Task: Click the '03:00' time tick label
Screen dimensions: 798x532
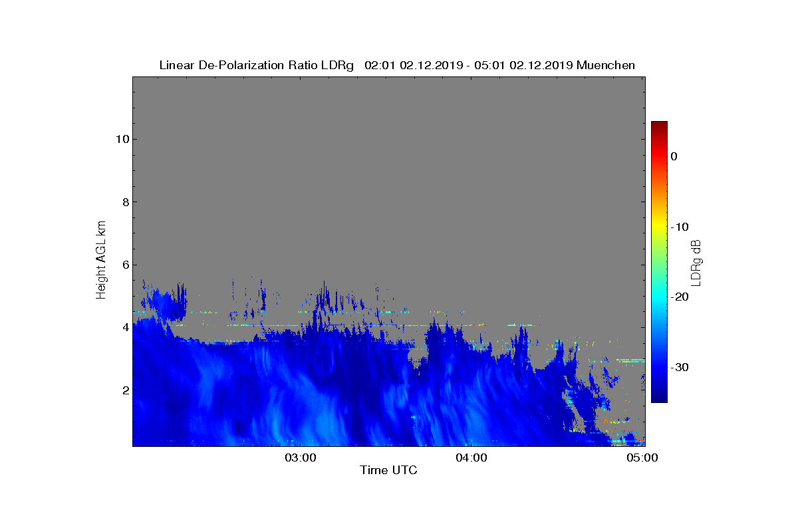Action: click(x=300, y=458)
